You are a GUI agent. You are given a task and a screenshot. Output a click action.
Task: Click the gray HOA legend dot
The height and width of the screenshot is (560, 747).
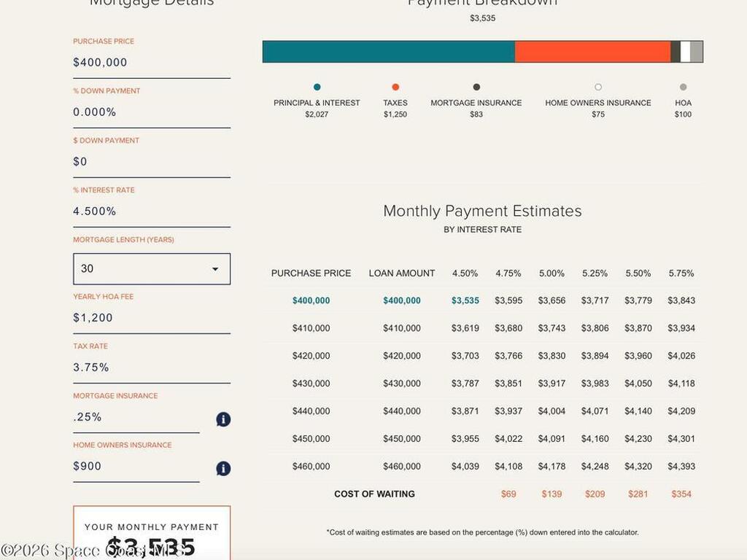tap(683, 87)
